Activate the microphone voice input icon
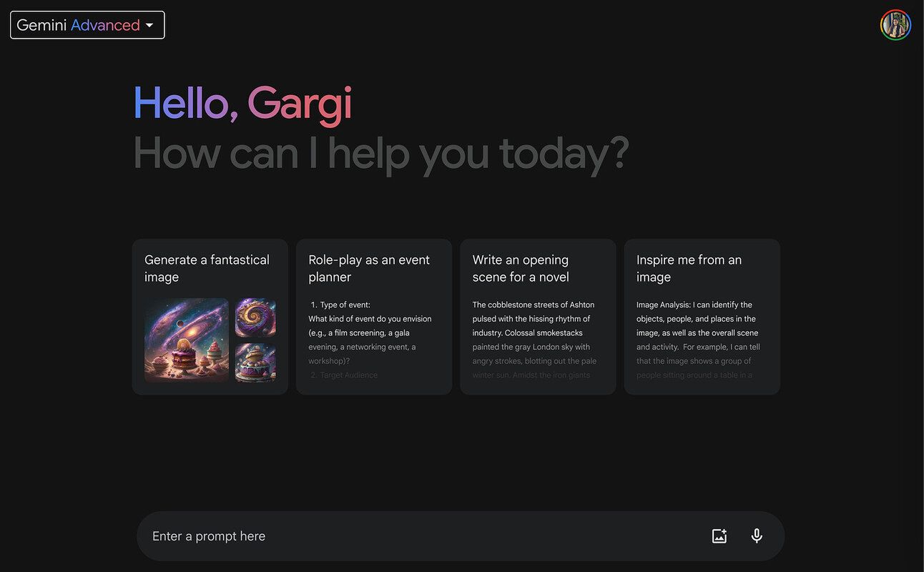This screenshot has height=572, width=924. [x=757, y=536]
